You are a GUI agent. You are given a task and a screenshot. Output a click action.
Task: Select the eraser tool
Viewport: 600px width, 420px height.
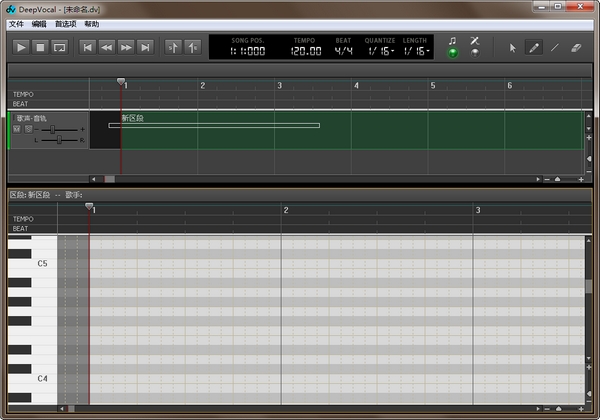click(575, 47)
